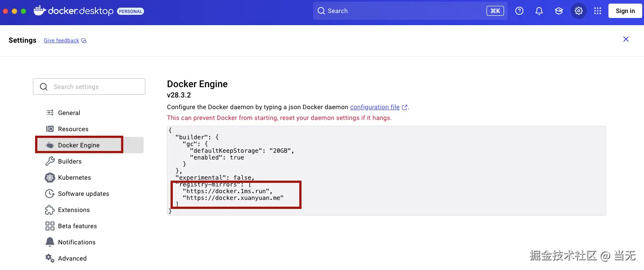Select the Kubernetes section icon
This screenshot has width=644, height=270.
[49, 177]
